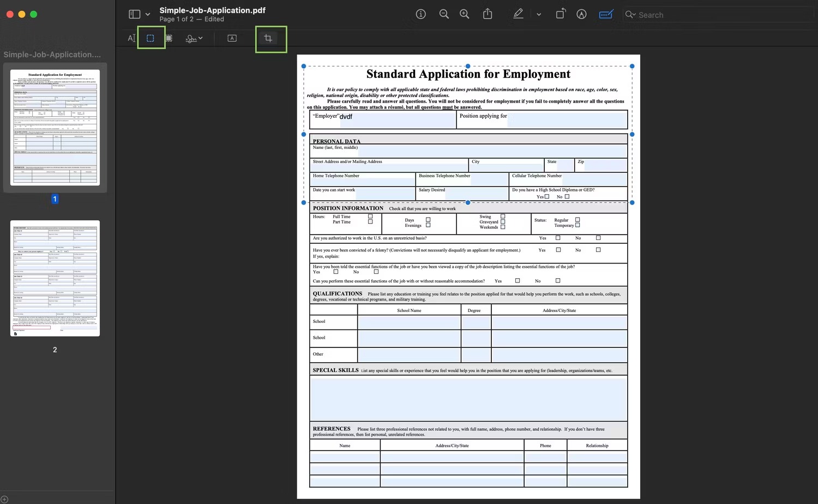The image size is (818, 504).
Task: Open the Sign signature tool menu
Action: pyautogui.click(x=194, y=38)
